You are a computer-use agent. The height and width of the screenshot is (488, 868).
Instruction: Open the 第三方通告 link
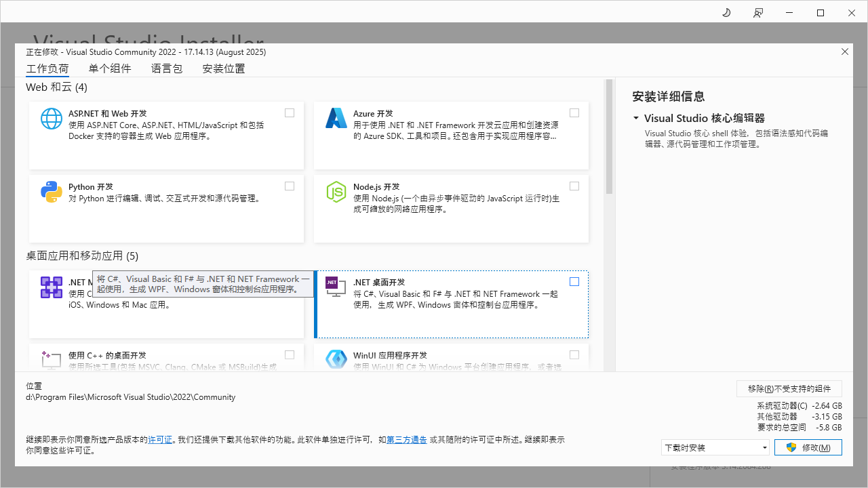[407, 440]
